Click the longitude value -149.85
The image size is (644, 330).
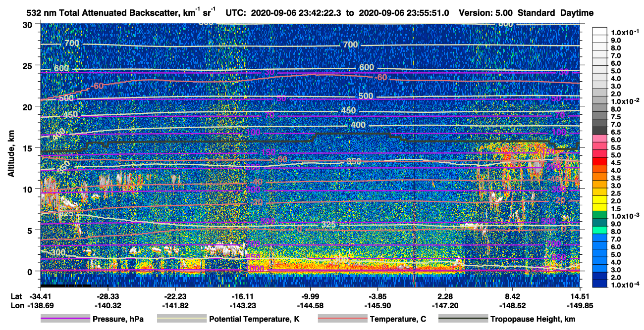580,305
